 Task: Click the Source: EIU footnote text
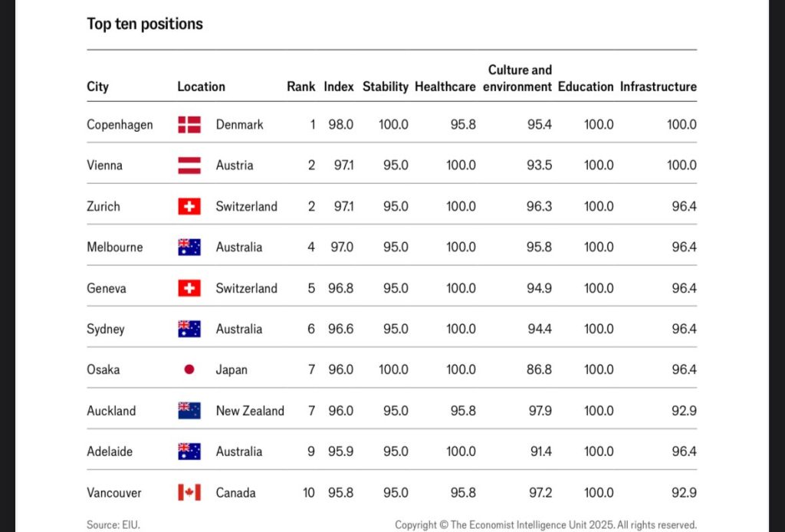113,525
